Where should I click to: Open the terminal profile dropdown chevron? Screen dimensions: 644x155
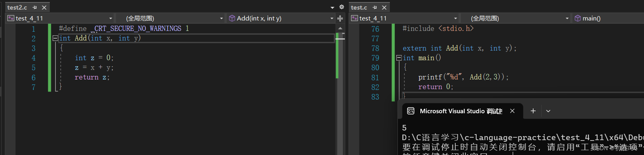pos(548,111)
